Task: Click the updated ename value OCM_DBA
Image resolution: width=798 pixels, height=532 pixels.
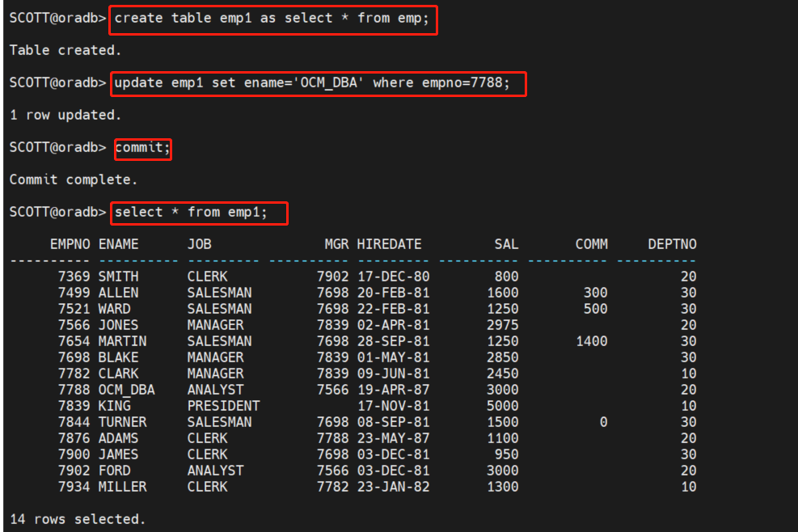Action: pos(126,390)
